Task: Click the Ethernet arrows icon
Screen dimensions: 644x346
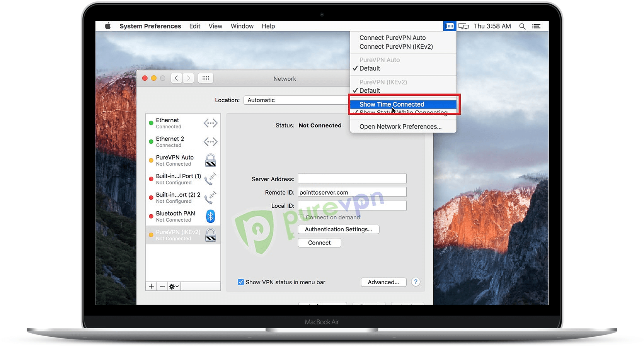Action: (211, 123)
